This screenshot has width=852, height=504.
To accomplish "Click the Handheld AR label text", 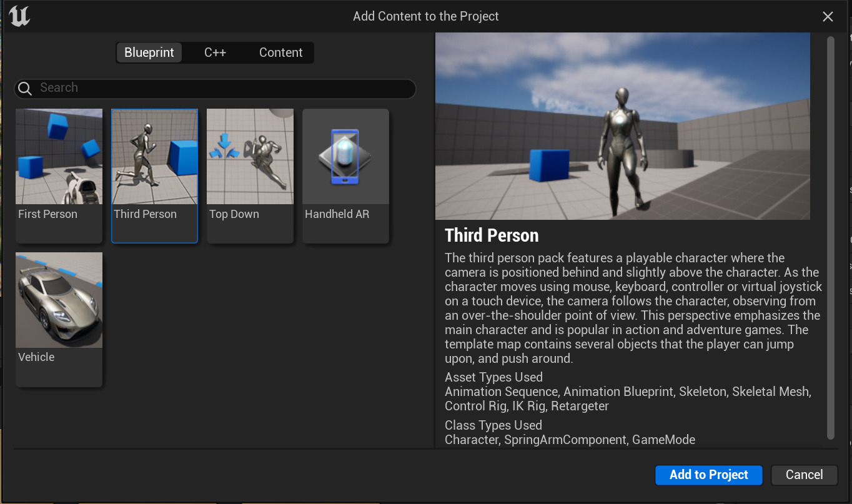I will 337,214.
